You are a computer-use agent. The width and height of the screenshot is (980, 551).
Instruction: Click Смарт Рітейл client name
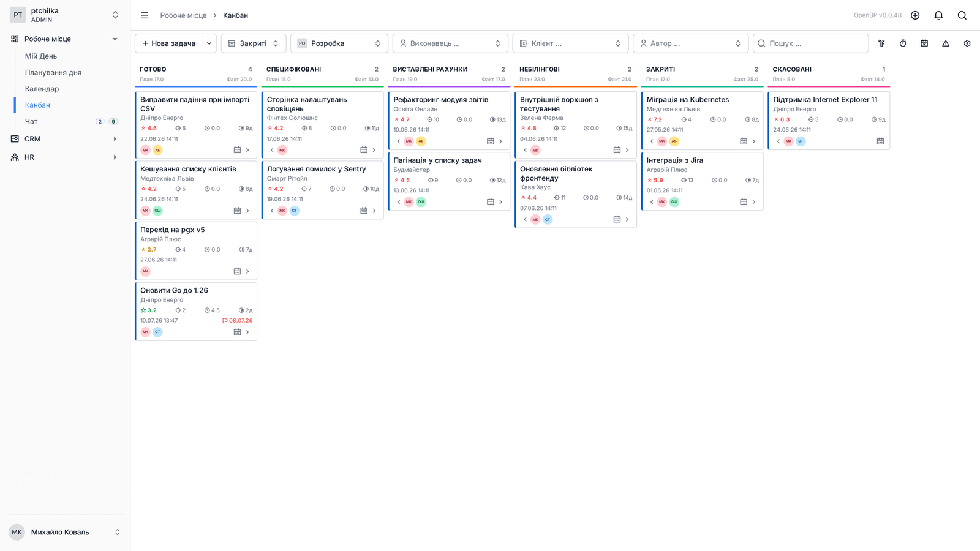pos(287,179)
